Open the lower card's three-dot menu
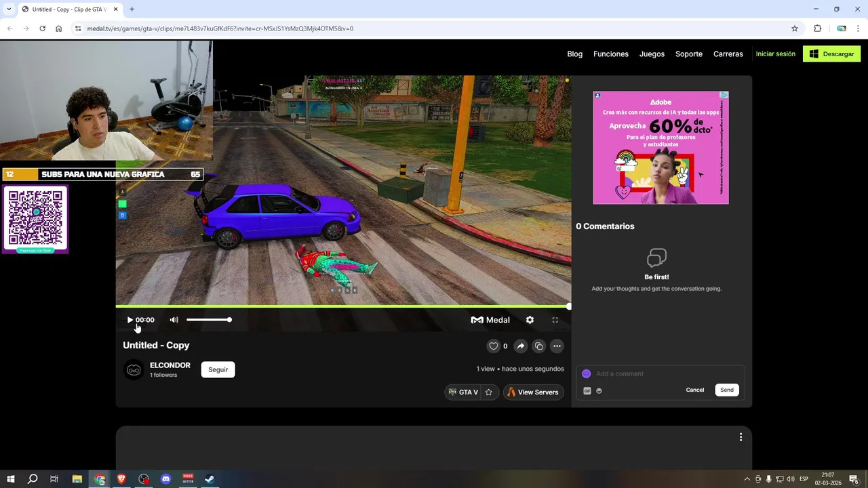The width and height of the screenshot is (868, 488). pos(741,437)
